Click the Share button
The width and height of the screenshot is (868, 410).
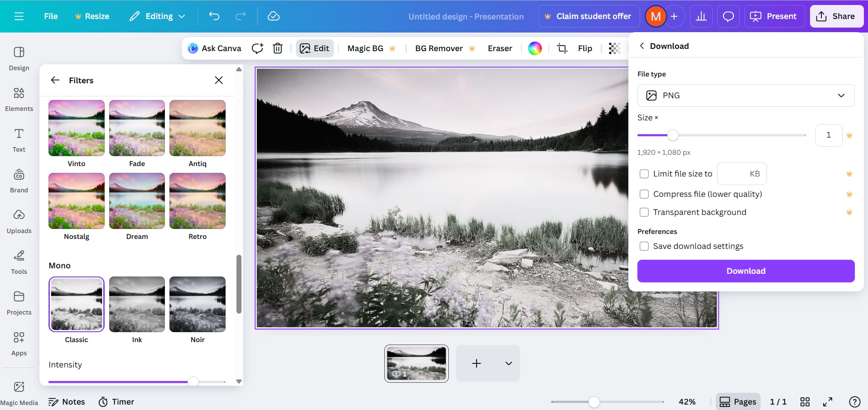tap(836, 16)
